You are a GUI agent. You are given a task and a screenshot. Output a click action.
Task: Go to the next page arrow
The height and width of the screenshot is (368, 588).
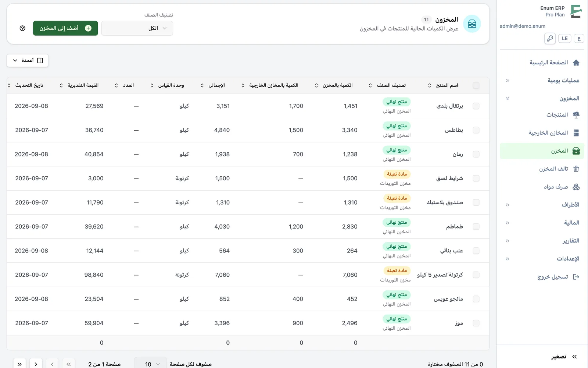(x=36, y=364)
